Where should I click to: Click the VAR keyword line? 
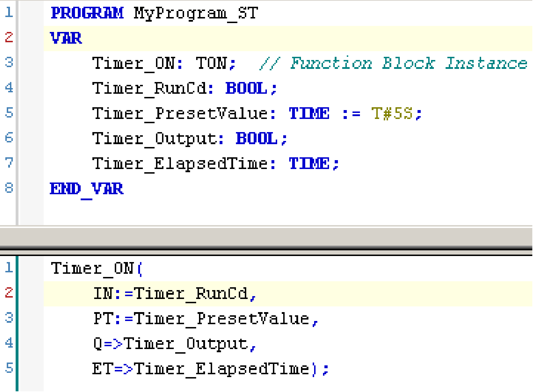pos(66,38)
